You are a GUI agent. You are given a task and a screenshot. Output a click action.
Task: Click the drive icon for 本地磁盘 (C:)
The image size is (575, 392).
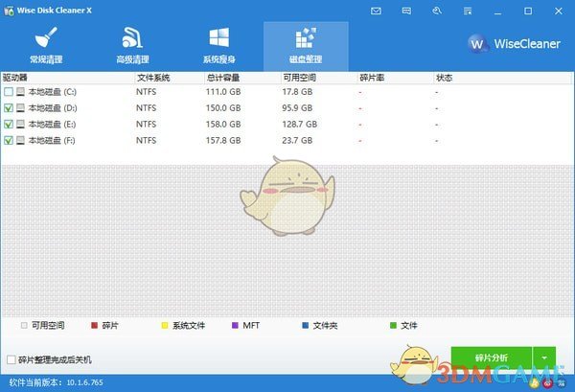[x=20, y=92]
